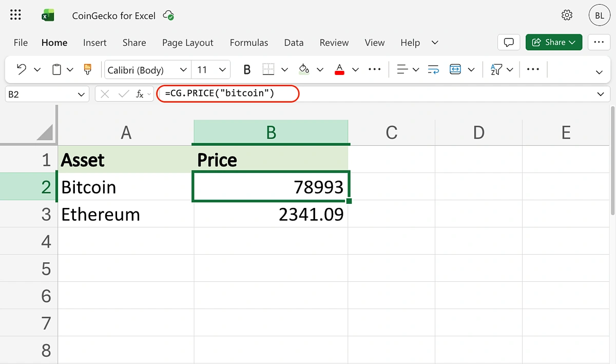Expand the Paste options arrow
Image resolution: width=616 pixels, height=364 pixels.
click(70, 69)
